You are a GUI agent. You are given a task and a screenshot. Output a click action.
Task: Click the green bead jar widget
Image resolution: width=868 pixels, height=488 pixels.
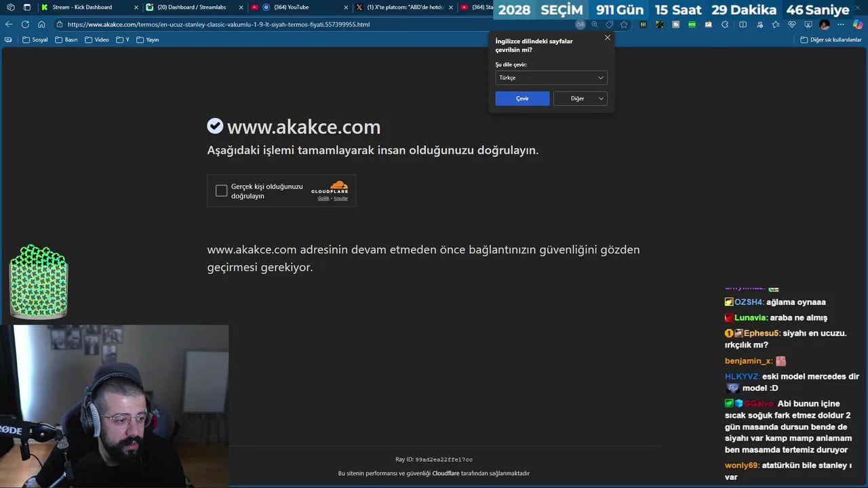pyautogui.click(x=39, y=282)
